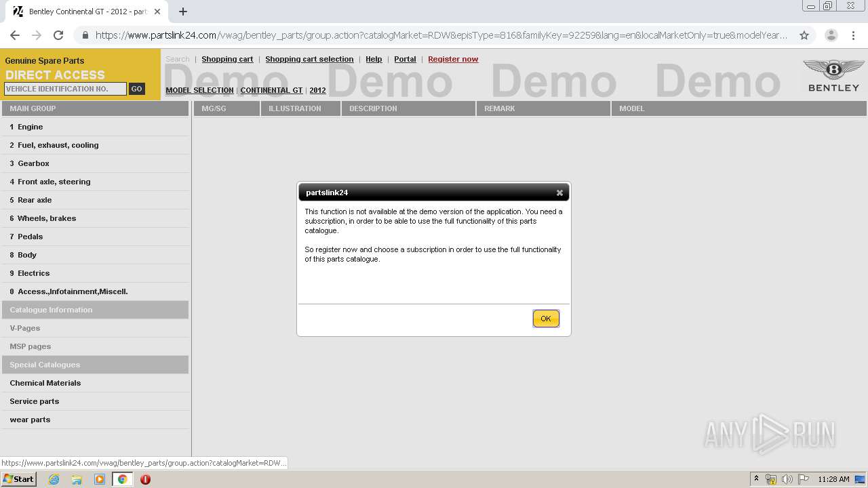Image resolution: width=868 pixels, height=488 pixels.
Task: Click the browser forward arrow
Action: (37, 35)
